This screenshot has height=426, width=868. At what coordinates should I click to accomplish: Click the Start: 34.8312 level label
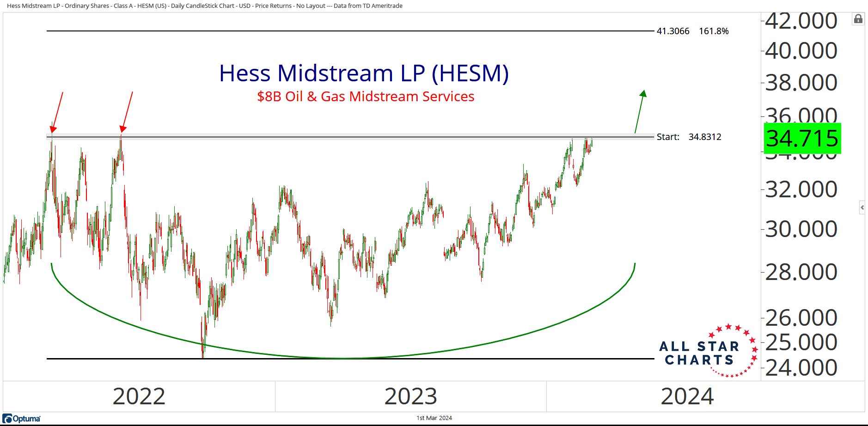click(689, 137)
